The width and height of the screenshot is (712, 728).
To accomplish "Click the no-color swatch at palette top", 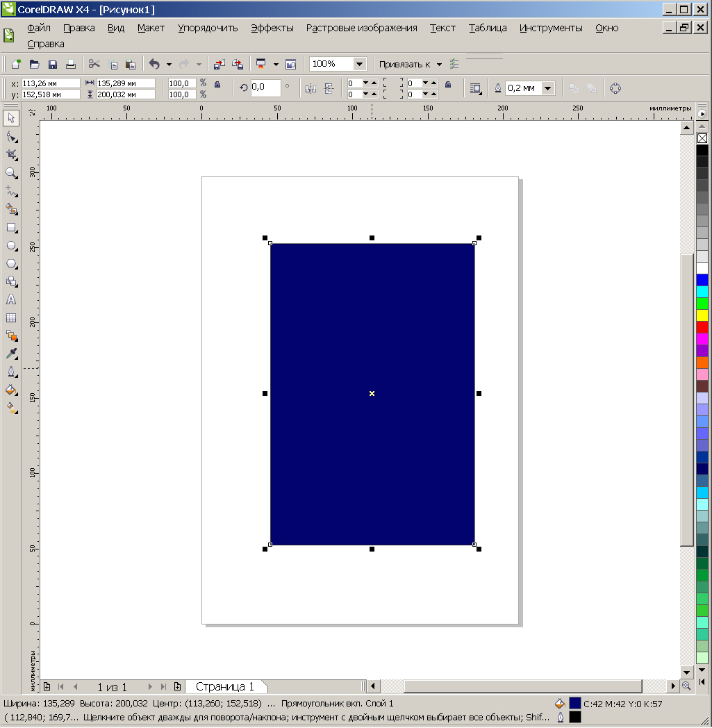I will click(702, 138).
